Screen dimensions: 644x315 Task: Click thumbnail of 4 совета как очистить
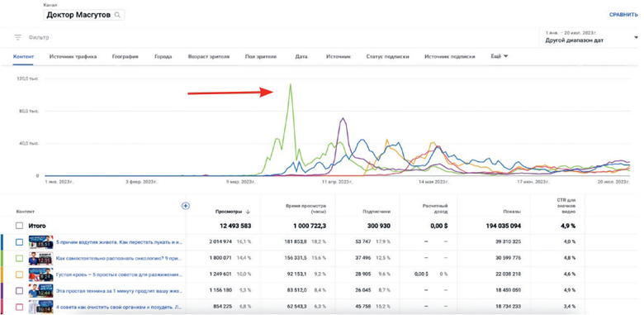[x=40, y=307]
